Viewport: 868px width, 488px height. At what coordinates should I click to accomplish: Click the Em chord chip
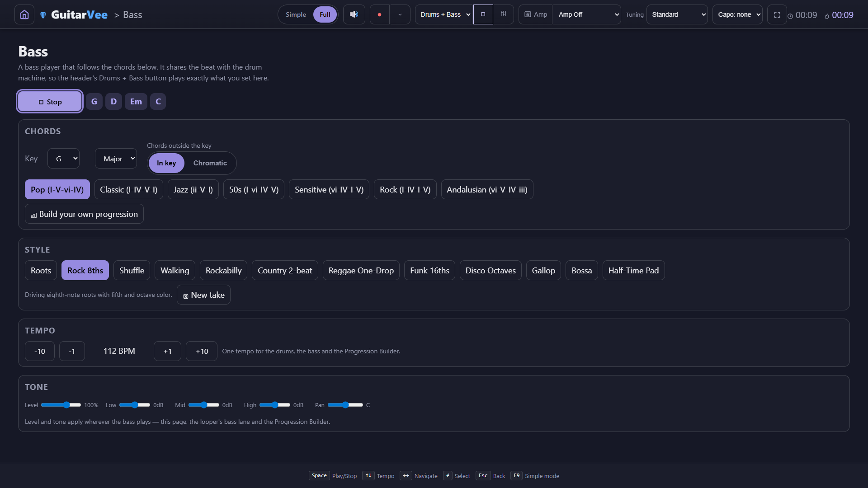(x=136, y=102)
